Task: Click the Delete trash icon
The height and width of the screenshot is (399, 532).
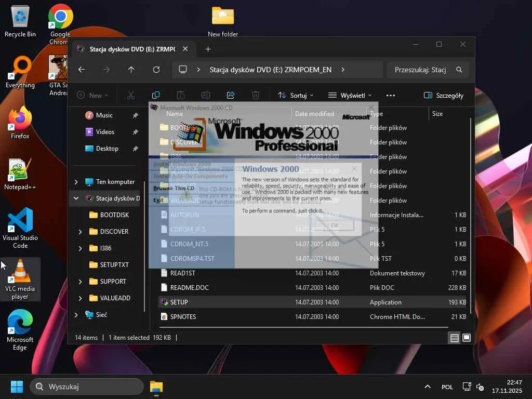Action: click(x=256, y=96)
